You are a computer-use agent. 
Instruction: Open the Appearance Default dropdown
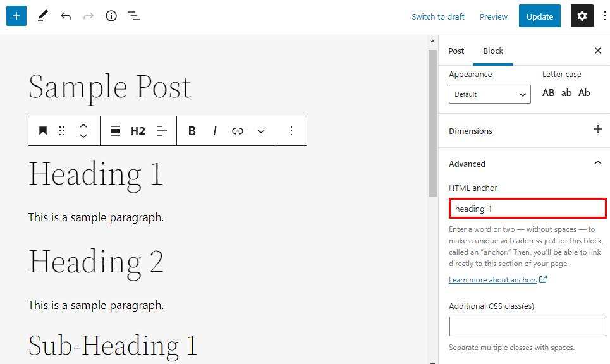tap(490, 94)
